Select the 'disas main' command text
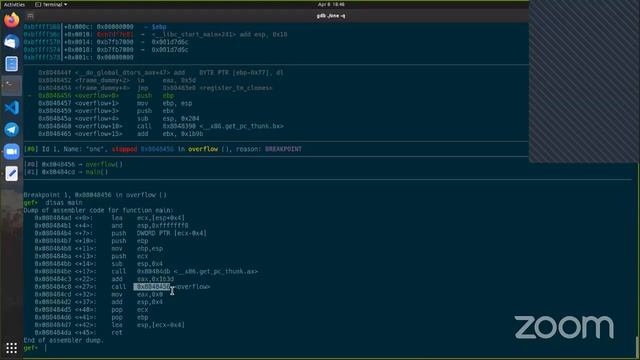 [64, 203]
